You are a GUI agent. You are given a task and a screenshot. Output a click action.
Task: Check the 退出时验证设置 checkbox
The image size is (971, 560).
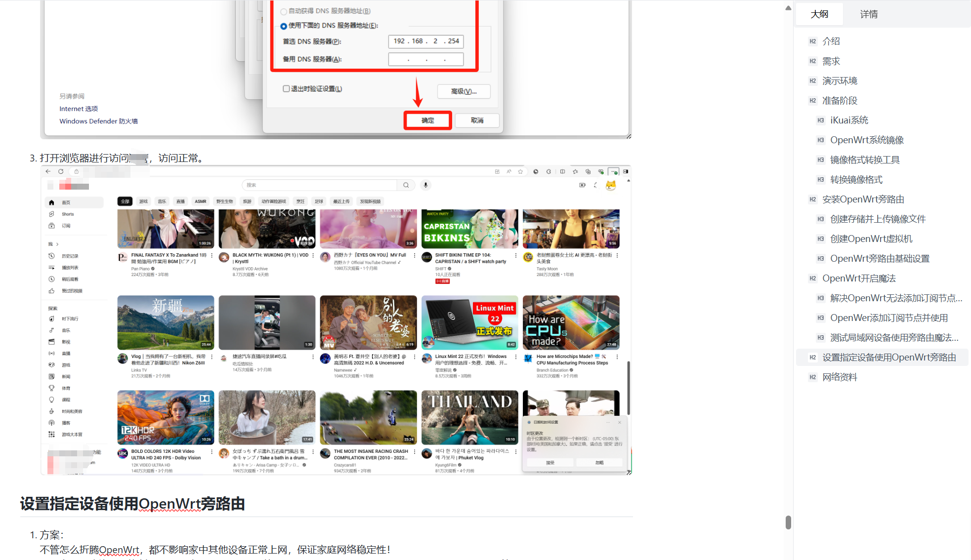coord(286,89)
